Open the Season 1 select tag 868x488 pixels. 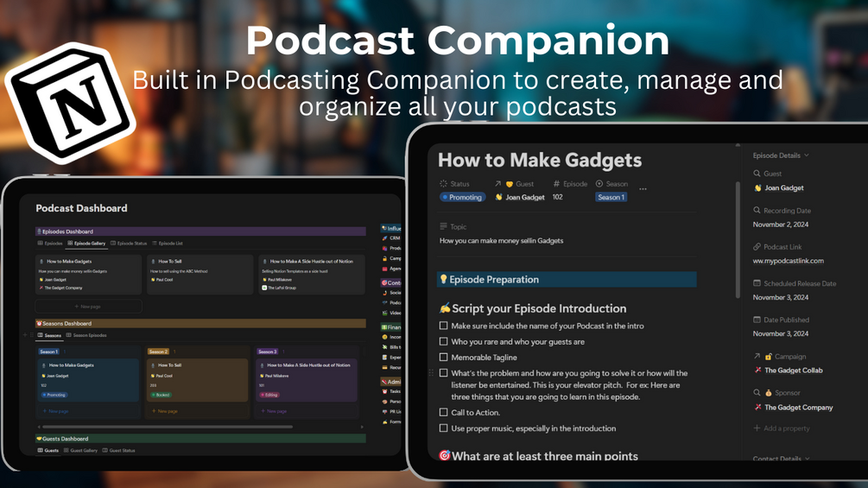pos(611,197)
